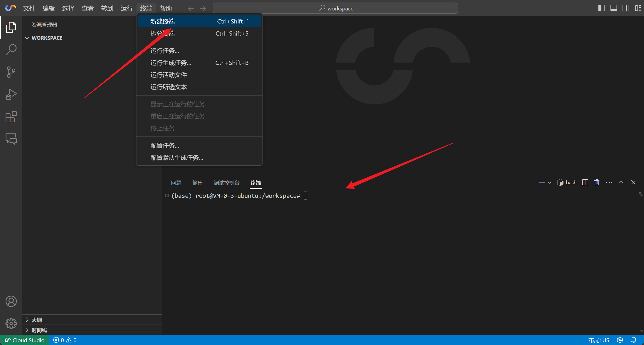644x345 pixels.
Task: Split the terminal using split icon
Action: point(585,182)
